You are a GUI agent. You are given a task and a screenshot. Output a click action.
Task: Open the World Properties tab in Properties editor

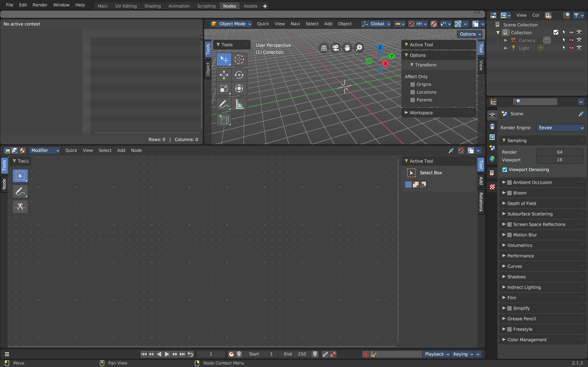pyautogui.click(x=492, y=159)
